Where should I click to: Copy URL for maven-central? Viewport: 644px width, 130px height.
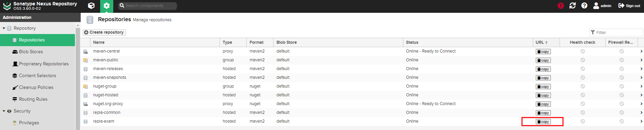click(543, 52)
